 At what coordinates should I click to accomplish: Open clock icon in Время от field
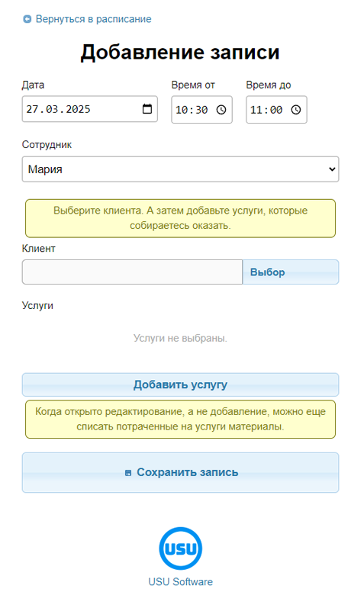coord(221,110)
